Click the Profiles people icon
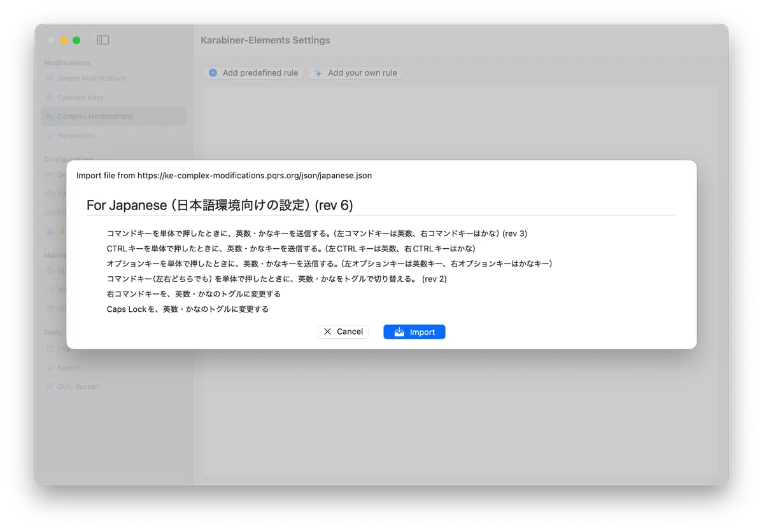 pyautogui.click(x=50, y=213)
